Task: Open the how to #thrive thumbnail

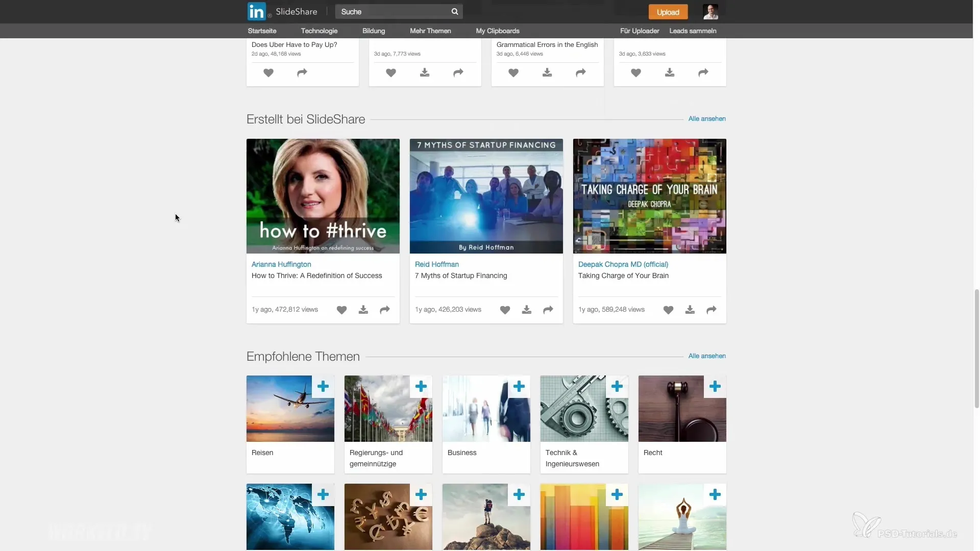Action: [323, 196]
